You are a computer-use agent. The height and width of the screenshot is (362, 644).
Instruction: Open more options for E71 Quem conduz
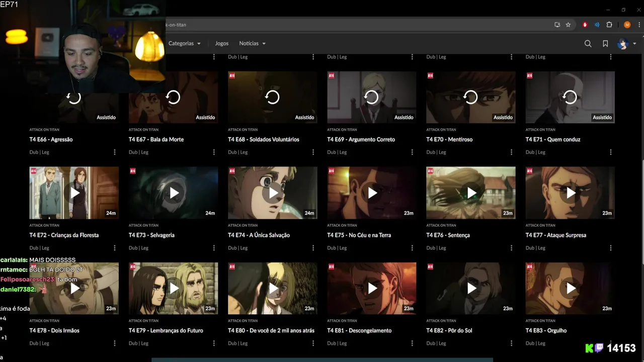tap(611, 152)
